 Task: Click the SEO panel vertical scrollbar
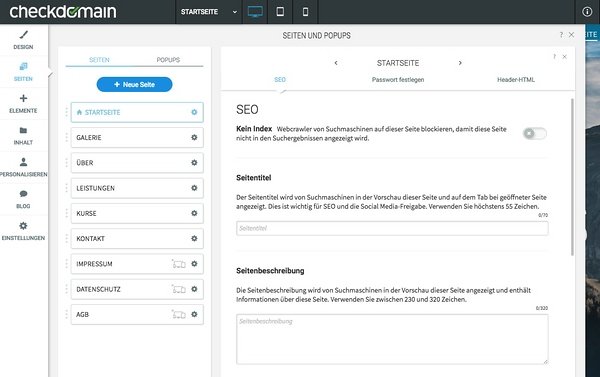(572, 177)
